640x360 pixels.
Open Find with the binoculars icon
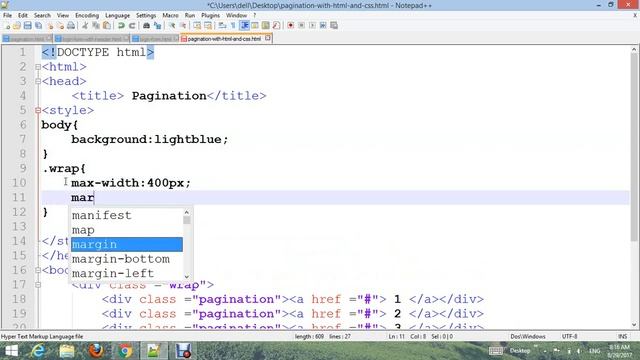146,25
